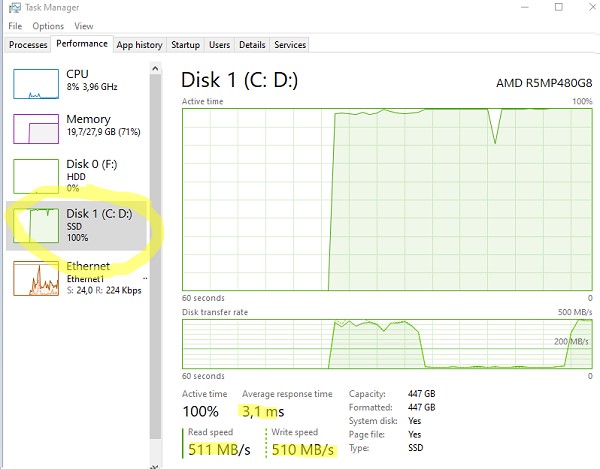Open the Ethernet network graph icon

coord(34,277)
